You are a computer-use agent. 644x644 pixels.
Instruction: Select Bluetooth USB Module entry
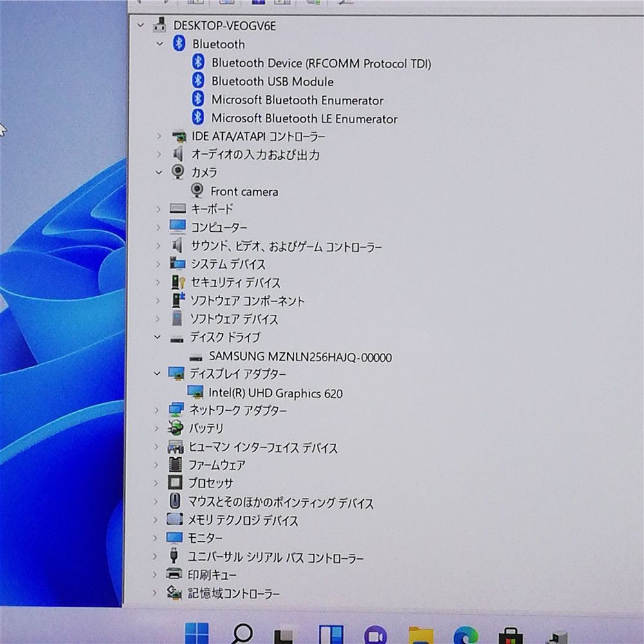[x=272, y=81]
